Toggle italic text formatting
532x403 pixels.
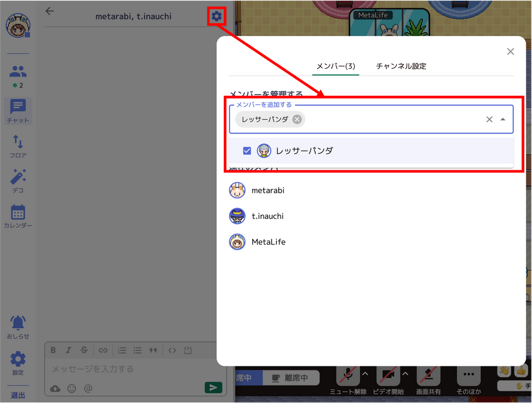69,350
